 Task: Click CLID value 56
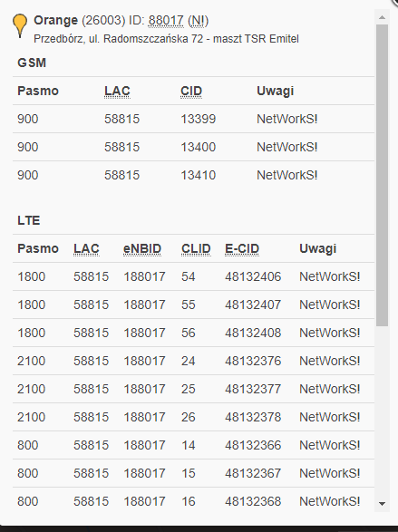pos(189,334)
